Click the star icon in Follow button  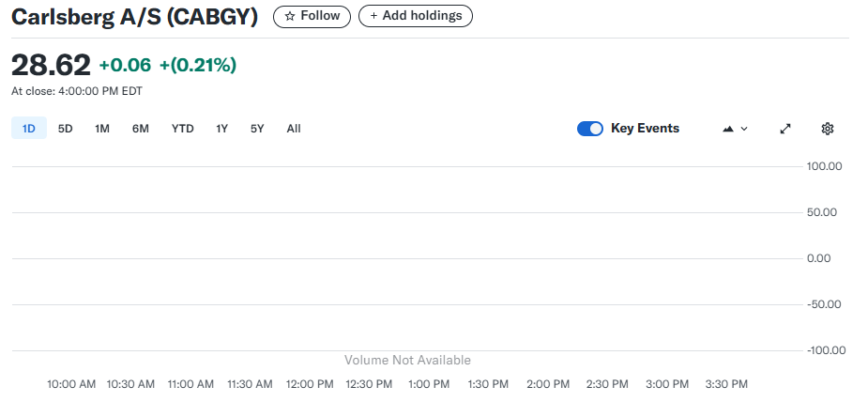pyautogui.click(x=290, y=16)
